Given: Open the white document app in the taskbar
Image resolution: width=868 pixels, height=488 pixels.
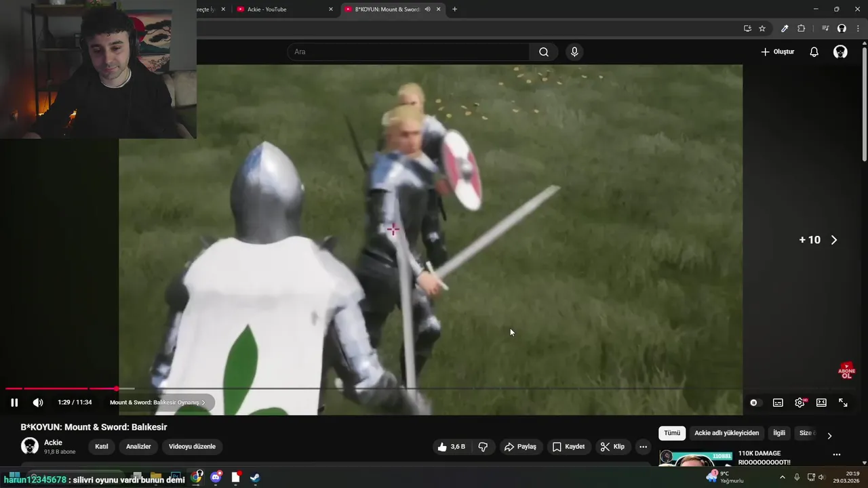Looking at the screenshot, I should (235, 477).
